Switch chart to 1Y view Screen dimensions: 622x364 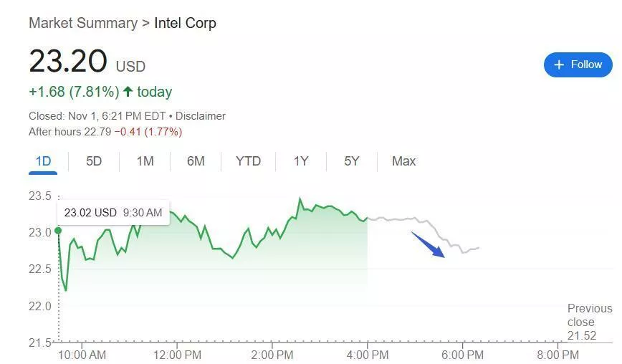click(301, 161)
